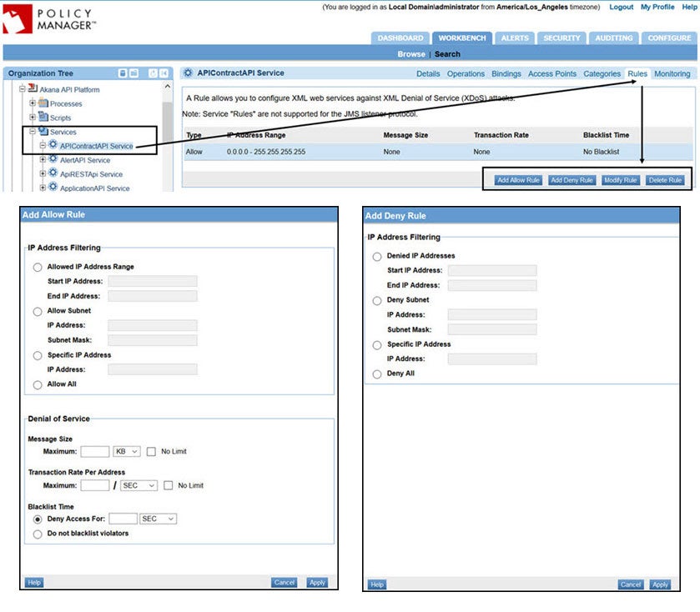Open the My Profile link

[x=657, y=8]
